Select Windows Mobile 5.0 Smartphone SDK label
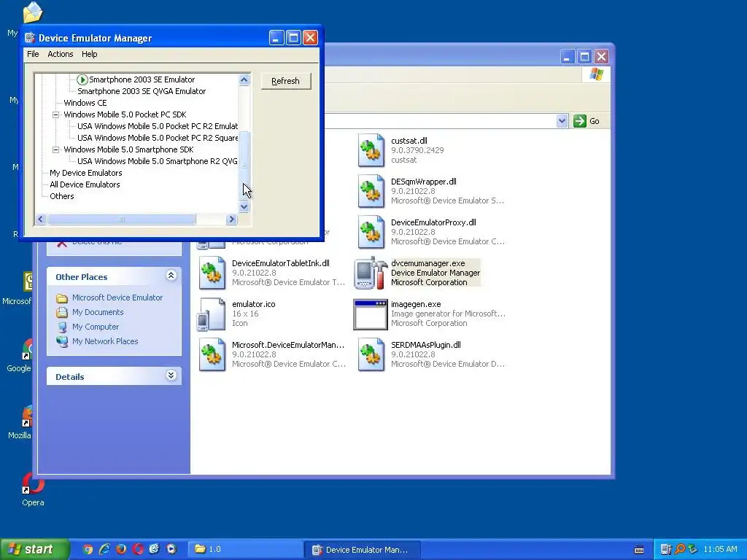Image resolution: width=747 pixels, height=560 pixels. 128,149
